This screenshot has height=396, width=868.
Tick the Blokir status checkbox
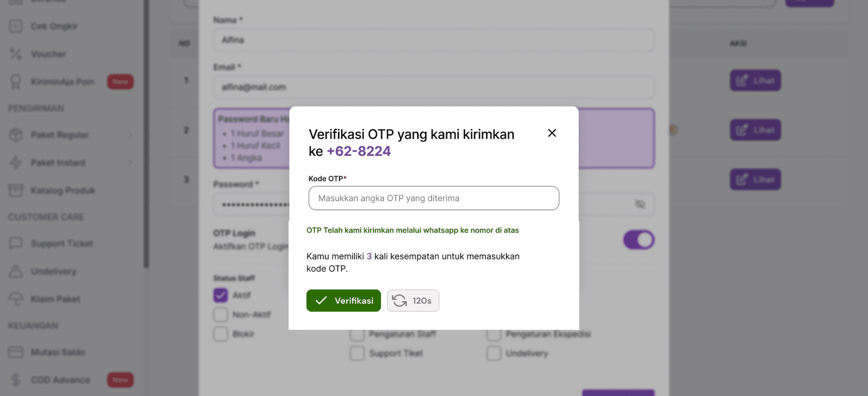221,334
